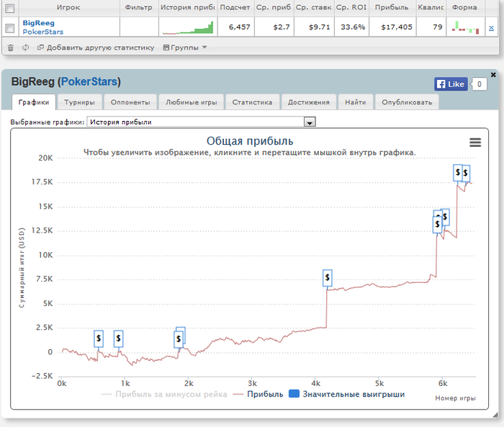Open the PokerStars link under BigReeg
Screen dimensions: 504x427
point(42,32)
